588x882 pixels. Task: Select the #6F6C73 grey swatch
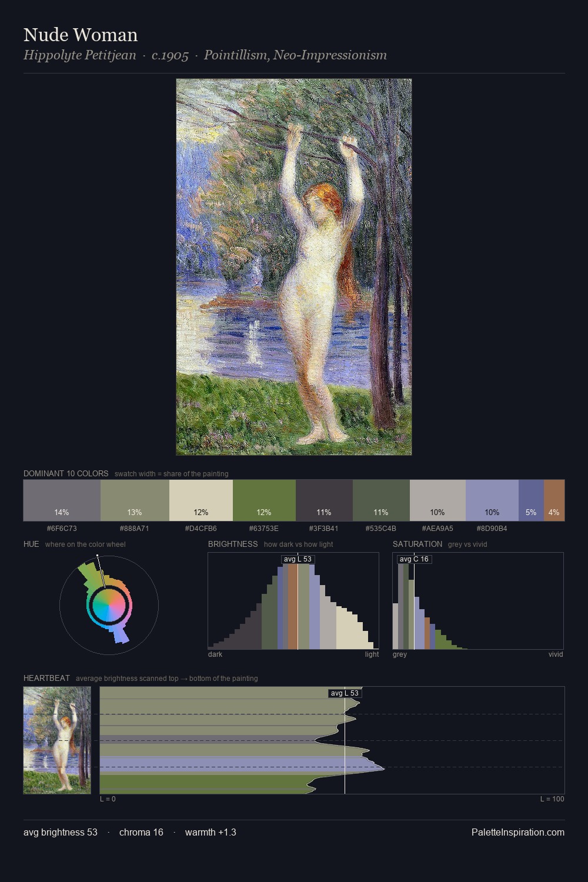(62, 500)
